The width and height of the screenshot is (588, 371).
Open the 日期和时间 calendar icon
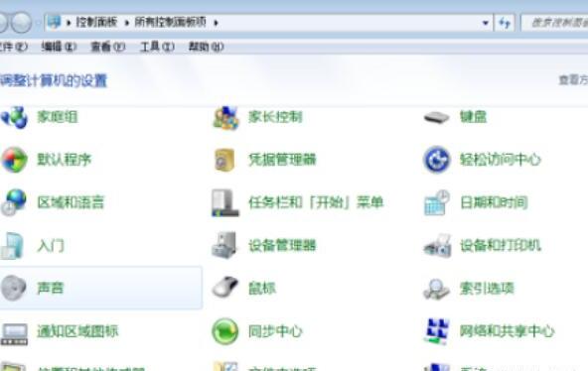437,202
